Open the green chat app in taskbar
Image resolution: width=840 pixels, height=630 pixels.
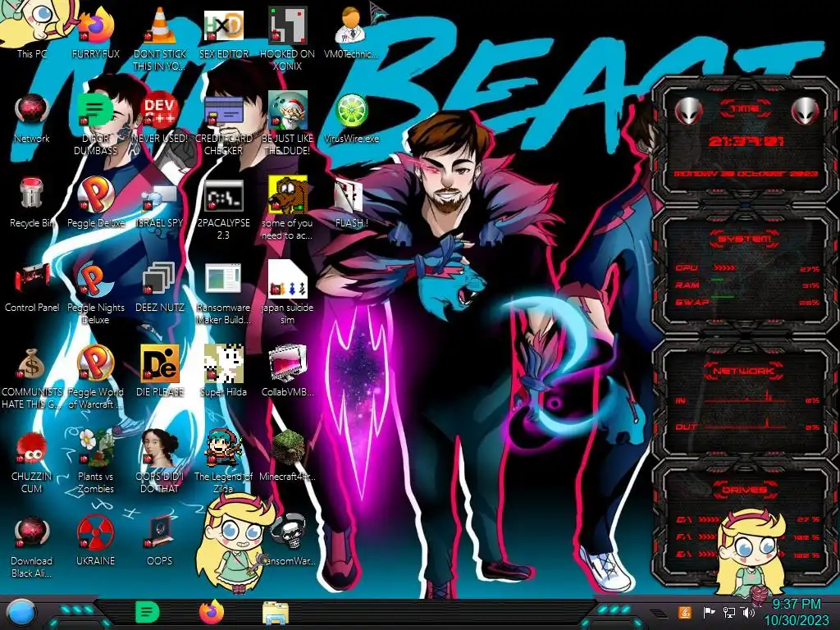tap(148, 613)
